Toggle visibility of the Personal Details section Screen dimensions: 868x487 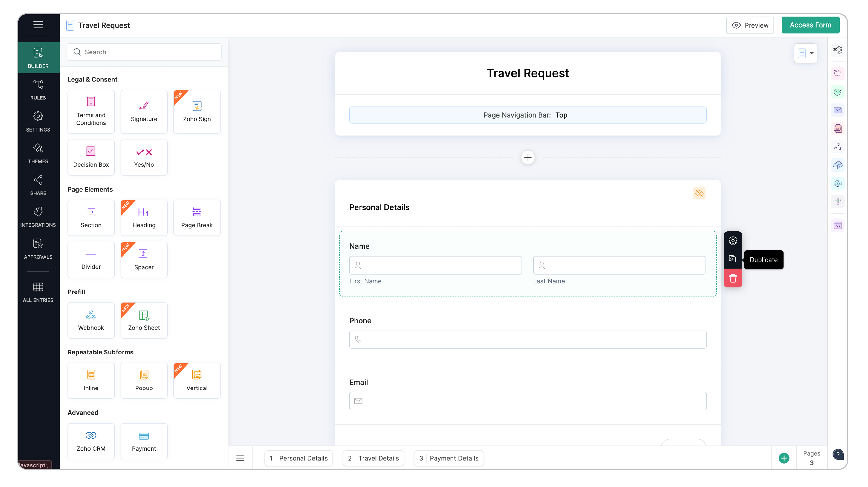pos(699,193)
